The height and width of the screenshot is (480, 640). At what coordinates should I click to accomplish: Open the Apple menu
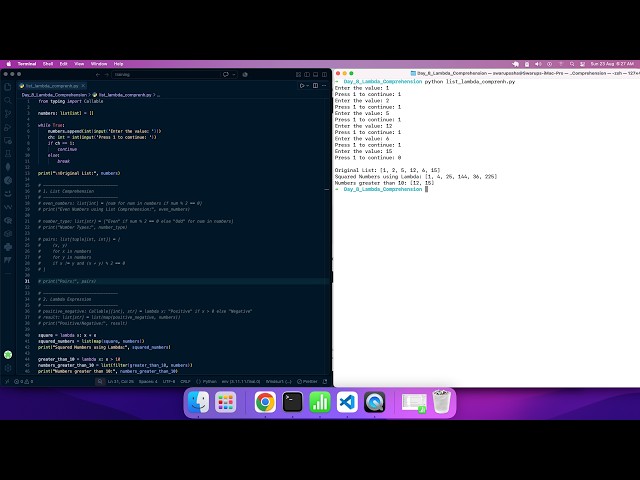tap(9, 64)
